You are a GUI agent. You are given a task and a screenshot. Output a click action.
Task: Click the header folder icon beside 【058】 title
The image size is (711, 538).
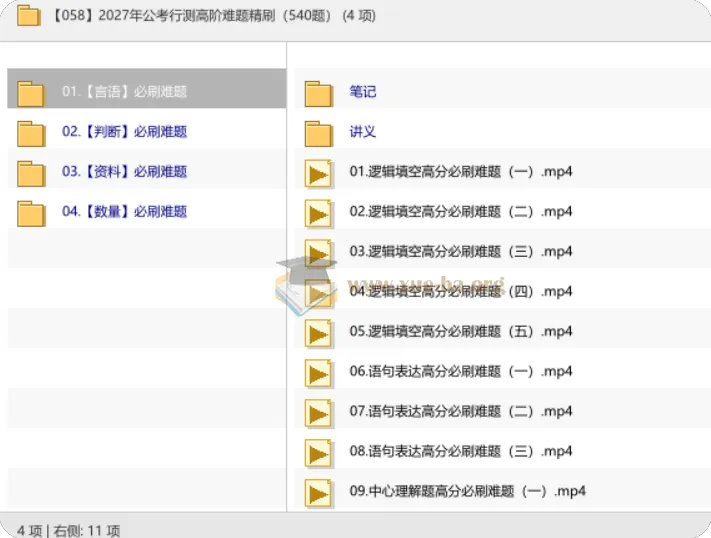click(29, 15)
